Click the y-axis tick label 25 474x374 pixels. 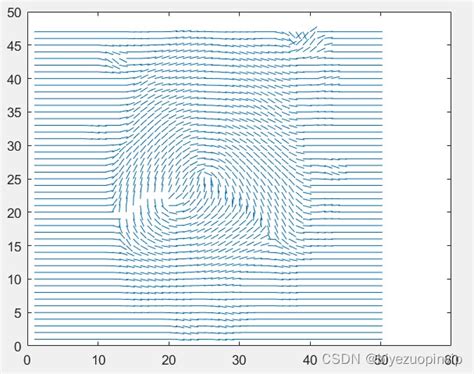coord(14,180)
